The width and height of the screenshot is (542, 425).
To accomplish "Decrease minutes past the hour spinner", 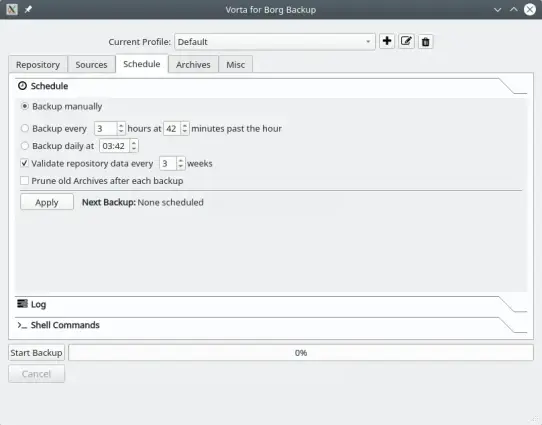I will pyautogui.click(x=185, y=132).
